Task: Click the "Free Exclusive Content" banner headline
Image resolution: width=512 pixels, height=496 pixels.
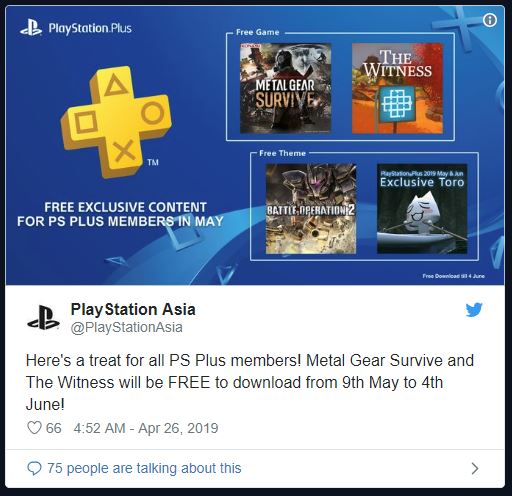Action: pyautogui.click(x=120, y=214)
